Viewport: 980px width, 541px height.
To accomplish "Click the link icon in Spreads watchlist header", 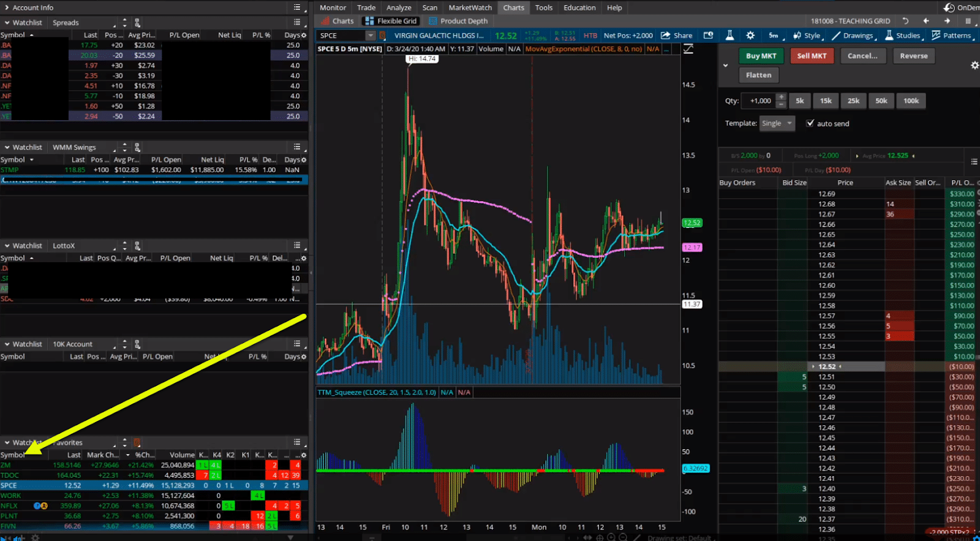I will (x=137, y=23).
